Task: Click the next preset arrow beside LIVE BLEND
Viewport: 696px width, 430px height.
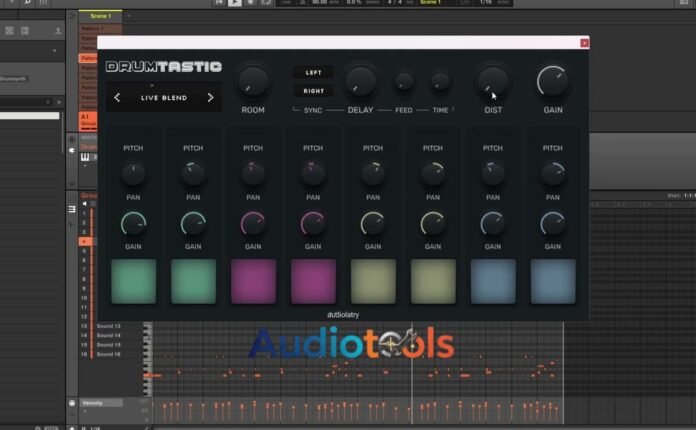Action: (210, 98)
